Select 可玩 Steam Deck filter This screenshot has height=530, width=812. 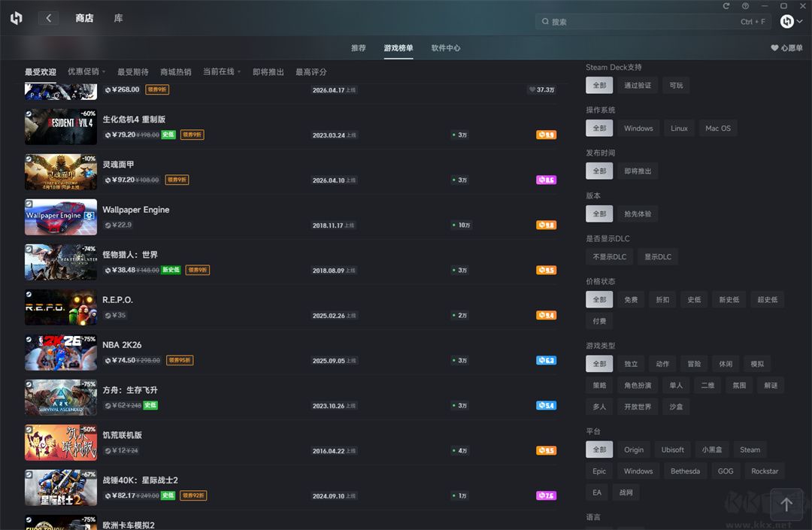[676, 86]
